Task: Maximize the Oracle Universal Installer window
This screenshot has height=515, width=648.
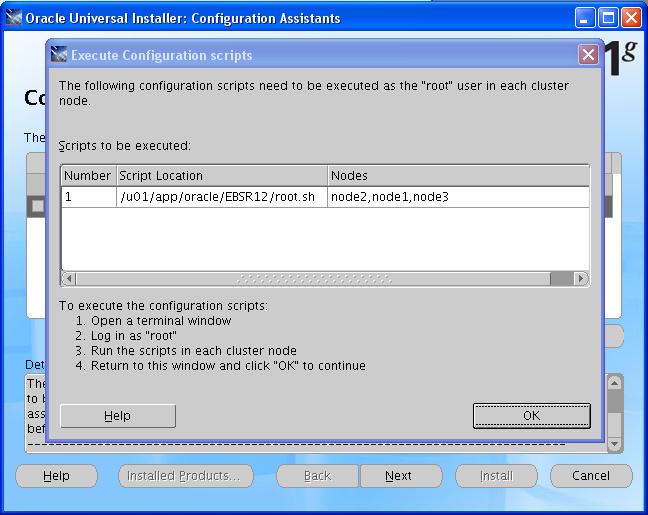Action: point(609,18)
